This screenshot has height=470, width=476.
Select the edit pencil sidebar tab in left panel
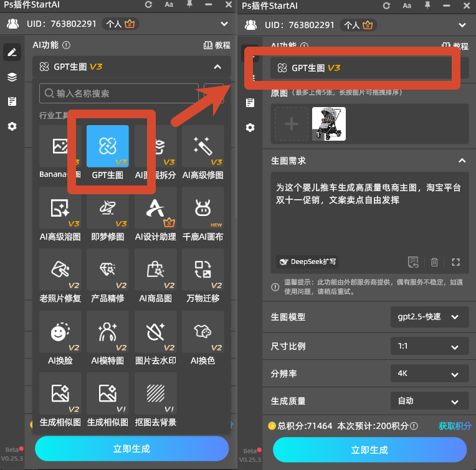tap(12, 52)
